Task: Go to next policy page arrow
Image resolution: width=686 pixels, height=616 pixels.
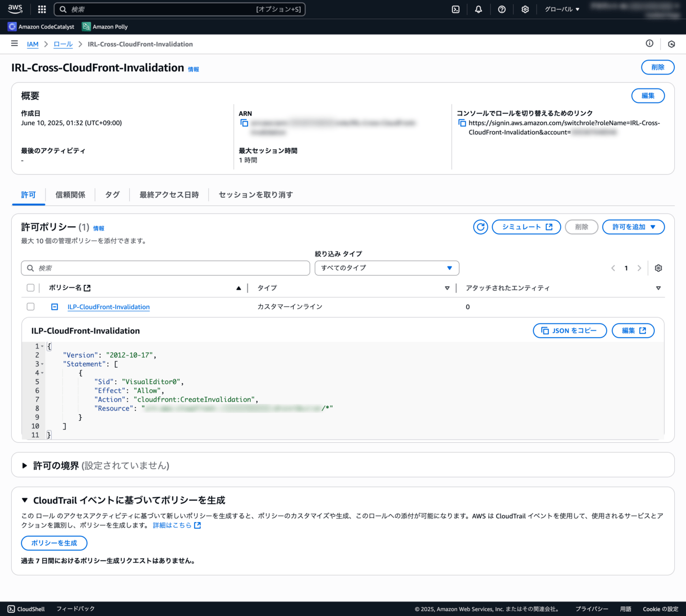Action: [x=639, y=268]
